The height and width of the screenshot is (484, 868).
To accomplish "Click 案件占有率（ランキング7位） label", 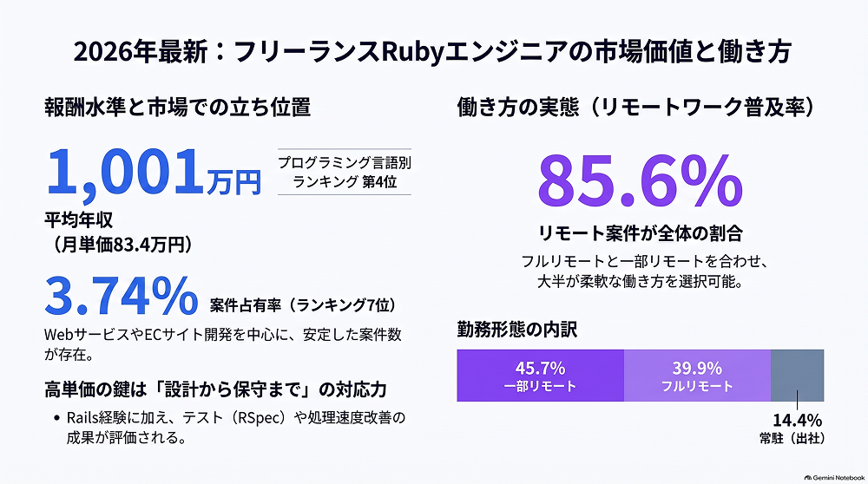I will 303,305.
